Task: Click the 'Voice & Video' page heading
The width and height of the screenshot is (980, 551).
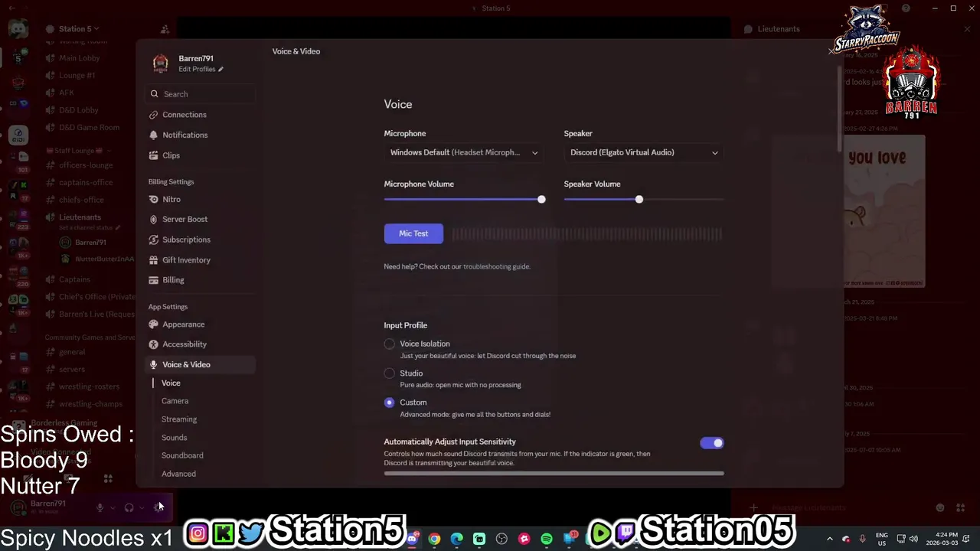Action: [296, 51]
